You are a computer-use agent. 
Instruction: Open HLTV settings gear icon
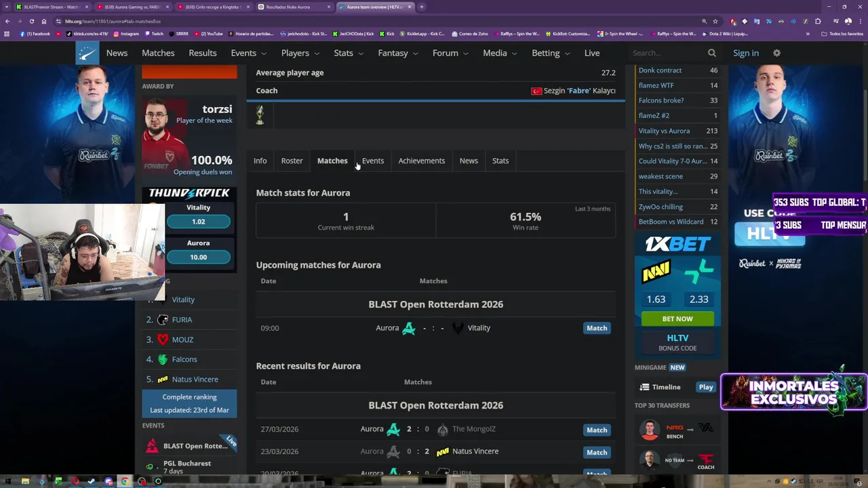tap(776, 53)
